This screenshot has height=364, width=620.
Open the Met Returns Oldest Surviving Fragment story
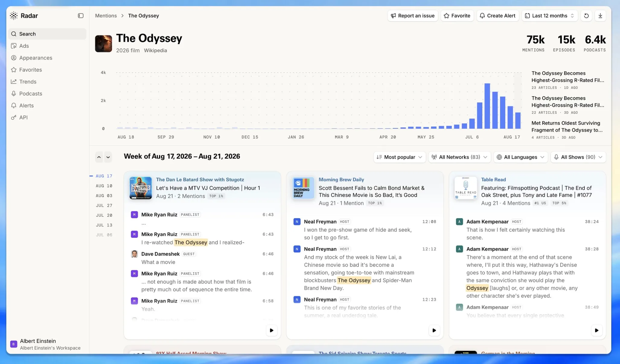tap(567, 130)
